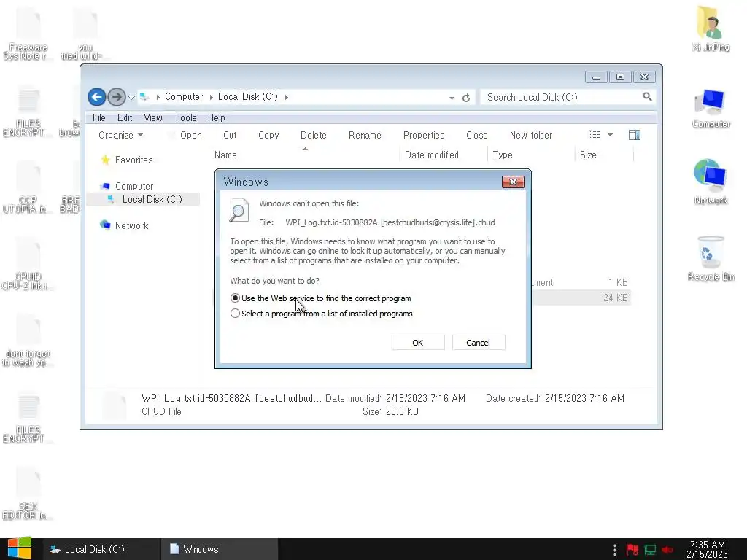Select the CPUID CPU-Z desktop shortcut
The image size is (747, 560).
(28, 263)
